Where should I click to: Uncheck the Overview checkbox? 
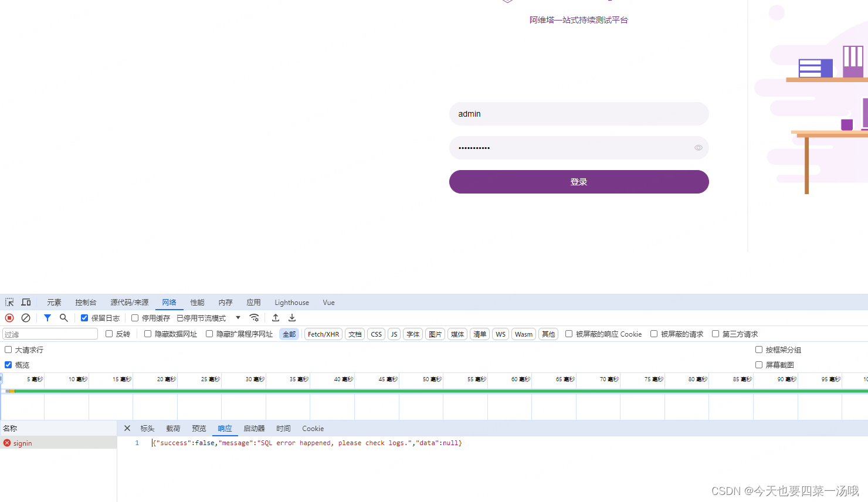pos(8,365)
